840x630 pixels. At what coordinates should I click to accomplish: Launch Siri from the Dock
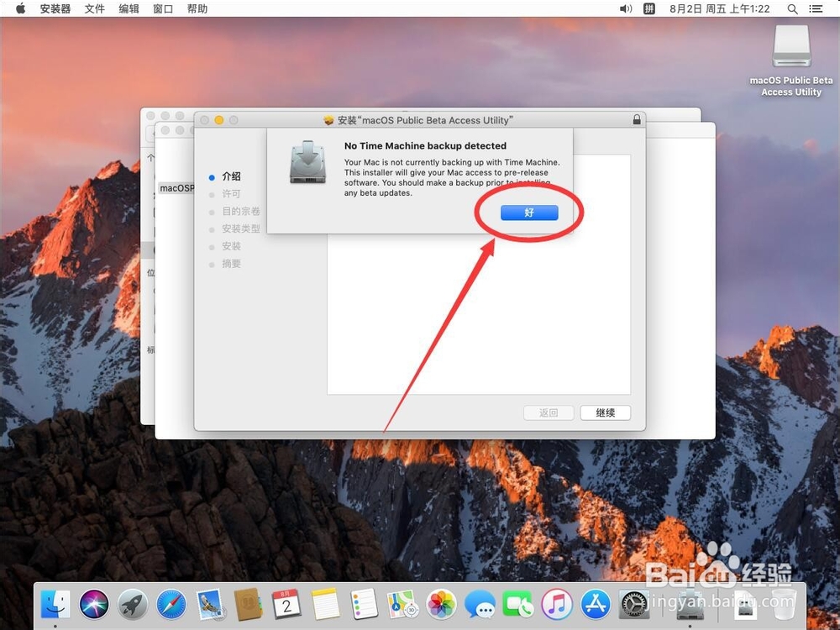[x=94, y=604]
